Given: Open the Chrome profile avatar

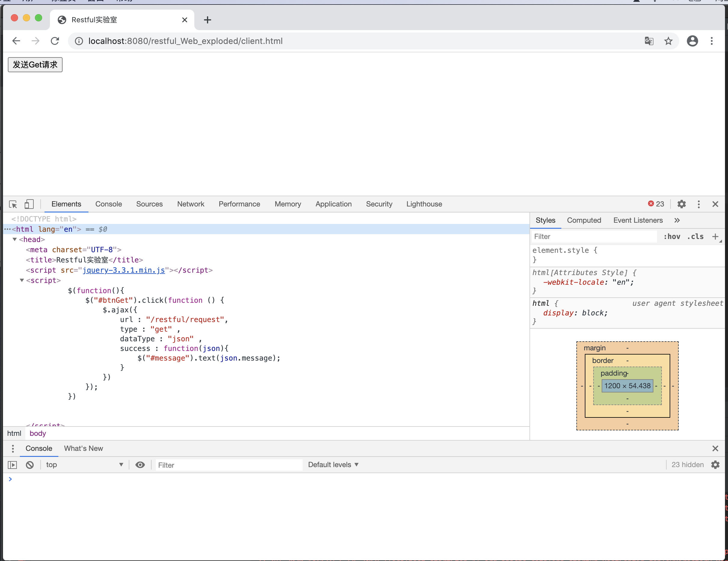Looking at the screenshot, I should click(x=692, y=41).
